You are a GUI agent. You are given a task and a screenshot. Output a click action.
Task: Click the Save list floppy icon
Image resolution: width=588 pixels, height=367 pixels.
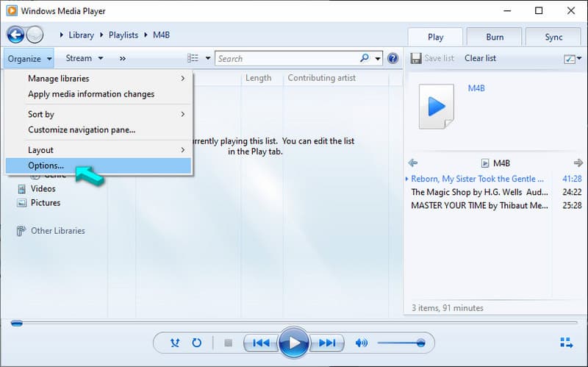(416, 59)
